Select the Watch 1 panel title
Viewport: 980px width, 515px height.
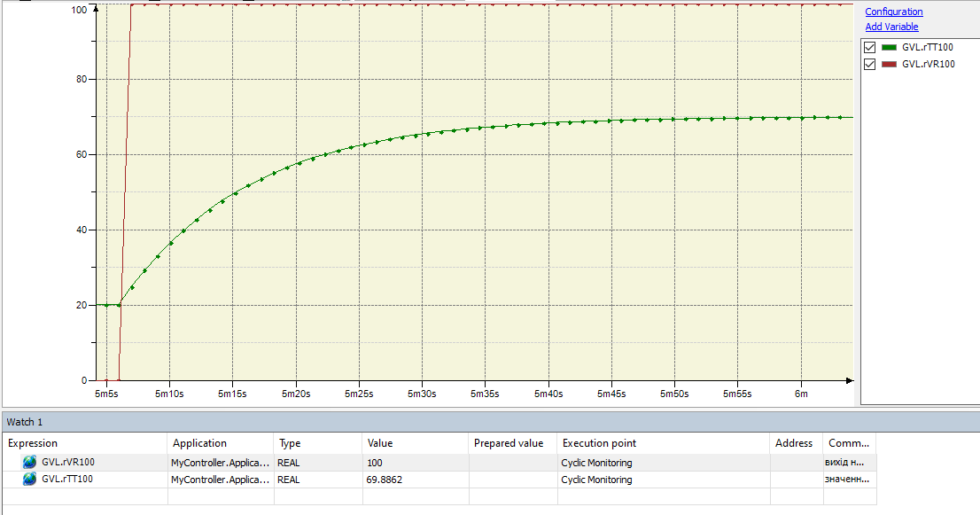(26, 422)
